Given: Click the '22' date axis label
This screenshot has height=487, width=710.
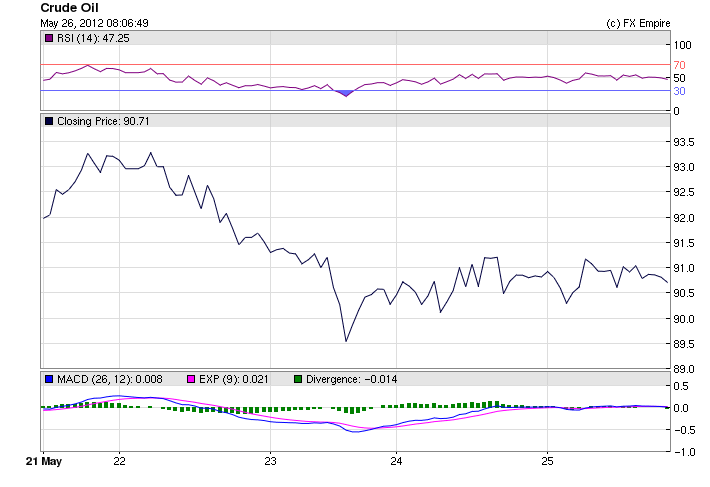Looking at the screenshot, I should coord(120,461).
